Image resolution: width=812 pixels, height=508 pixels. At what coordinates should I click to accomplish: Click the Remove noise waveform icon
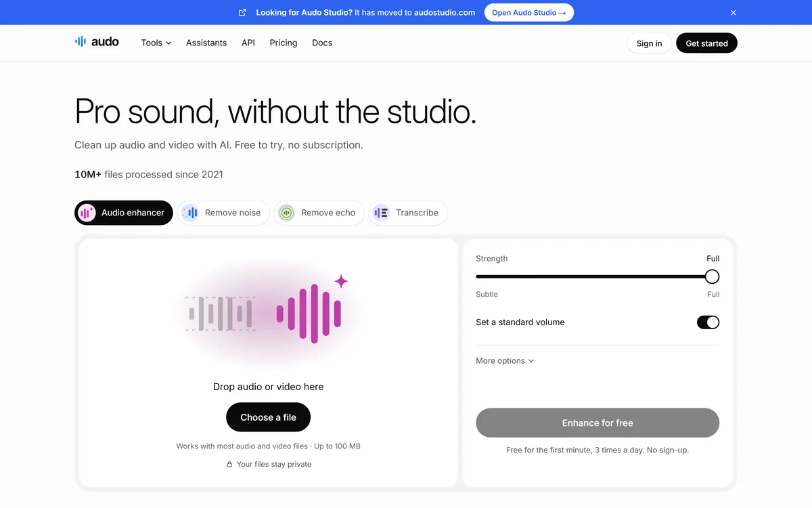(x=190, y=213)
